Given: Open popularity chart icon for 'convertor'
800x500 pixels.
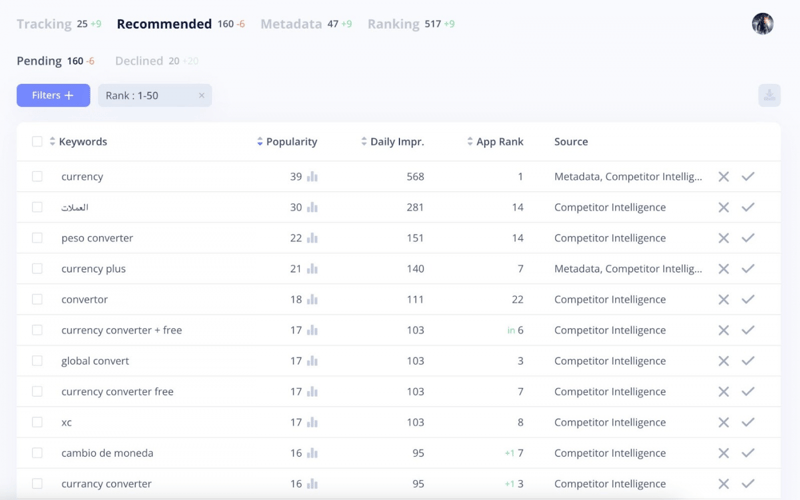Looking at the screenshot, I should 312,300.
